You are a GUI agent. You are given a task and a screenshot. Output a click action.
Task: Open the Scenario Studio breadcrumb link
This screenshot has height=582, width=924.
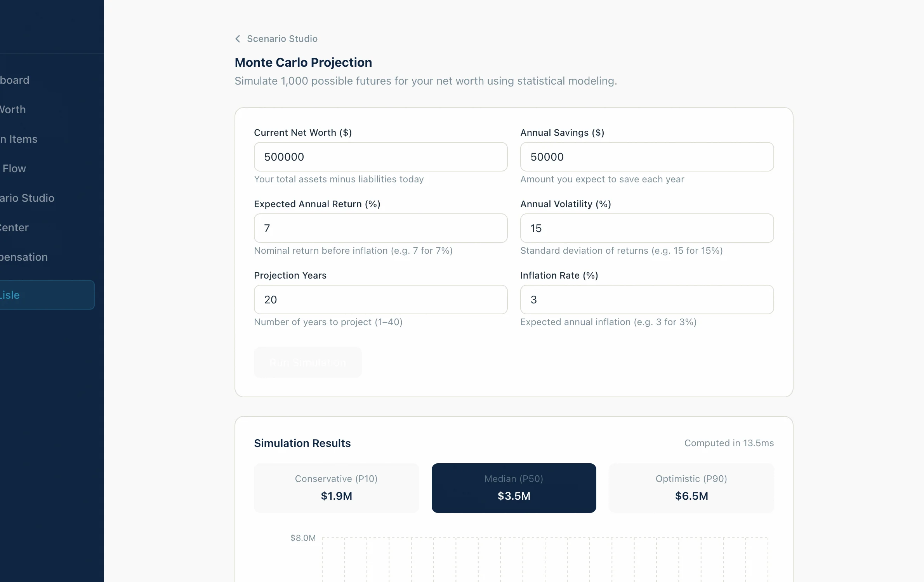coord(282,38)
